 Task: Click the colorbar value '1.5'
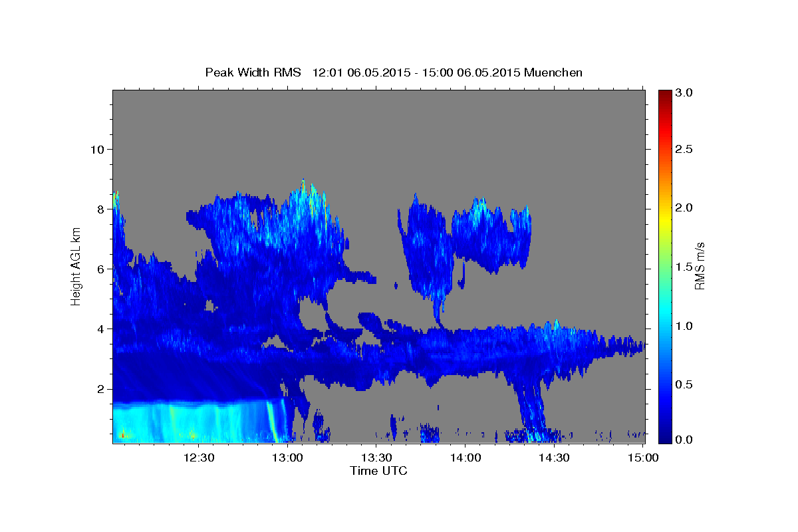point(685,267)
